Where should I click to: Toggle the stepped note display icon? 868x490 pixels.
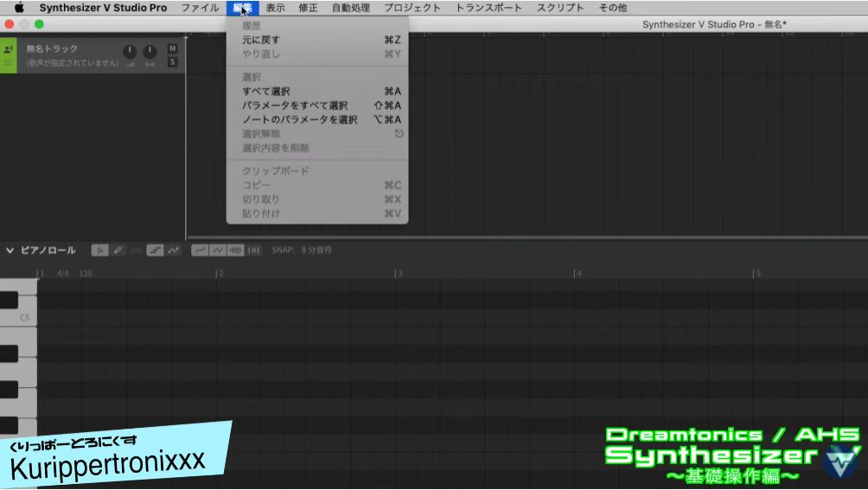[155, 251]
